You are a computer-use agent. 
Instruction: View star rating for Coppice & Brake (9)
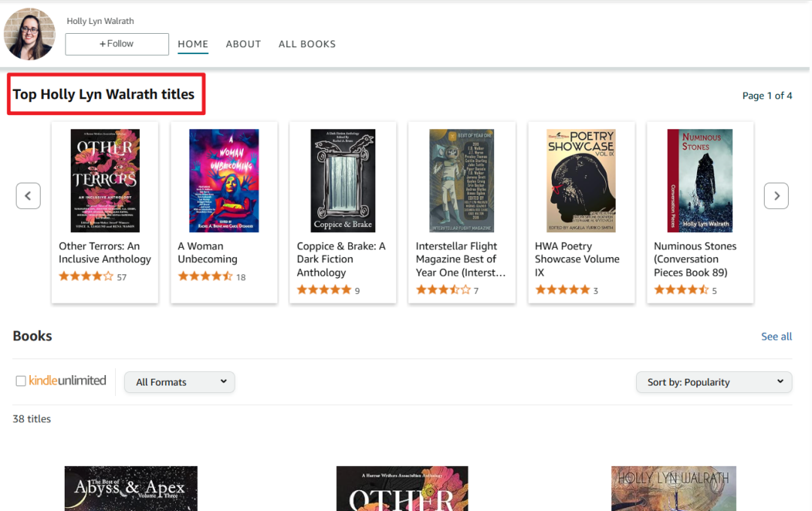click(x=324, y=290)
